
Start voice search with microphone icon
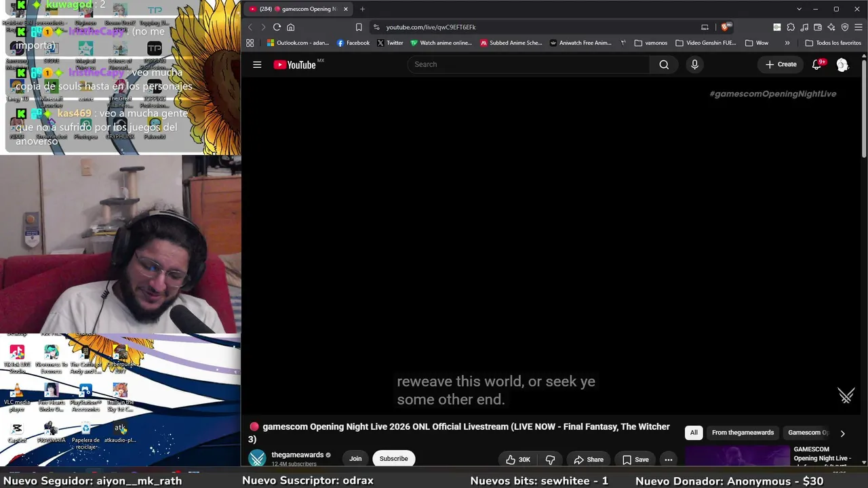pyautogui.click(x=694, y=64)
